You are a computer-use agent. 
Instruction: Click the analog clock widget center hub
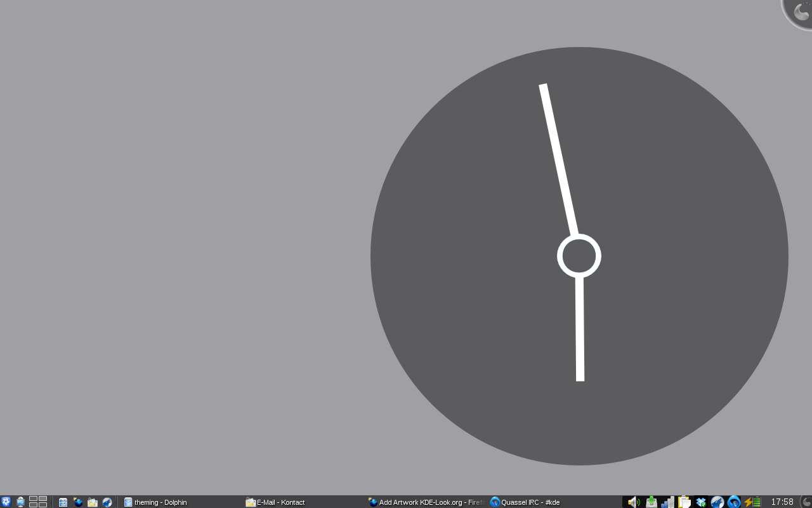[x=579, y=256]
